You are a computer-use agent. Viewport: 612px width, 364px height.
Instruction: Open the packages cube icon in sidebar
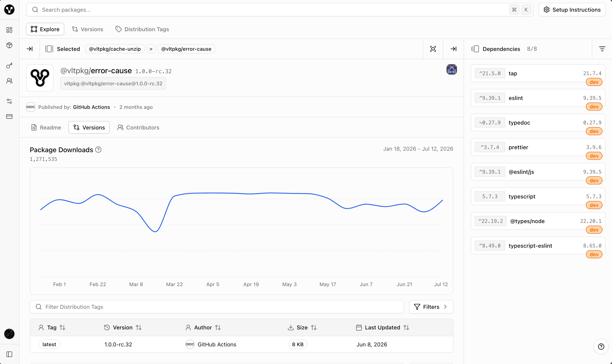point(9,45)
